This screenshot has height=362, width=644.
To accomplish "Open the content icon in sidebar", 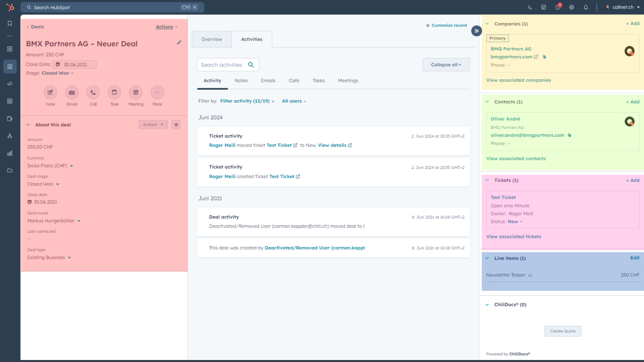I will click(x=10, y=101).
